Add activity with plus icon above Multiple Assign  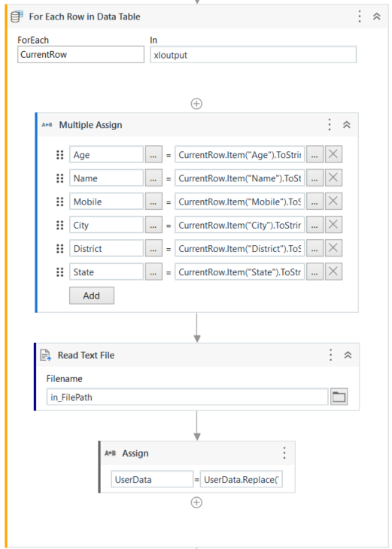(196, 104)
